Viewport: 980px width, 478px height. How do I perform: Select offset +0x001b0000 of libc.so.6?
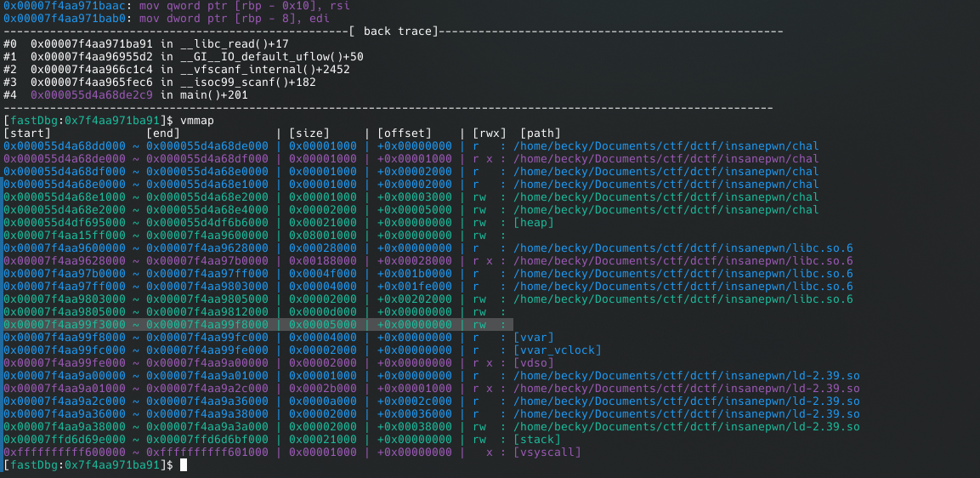[x=415, y=273]
